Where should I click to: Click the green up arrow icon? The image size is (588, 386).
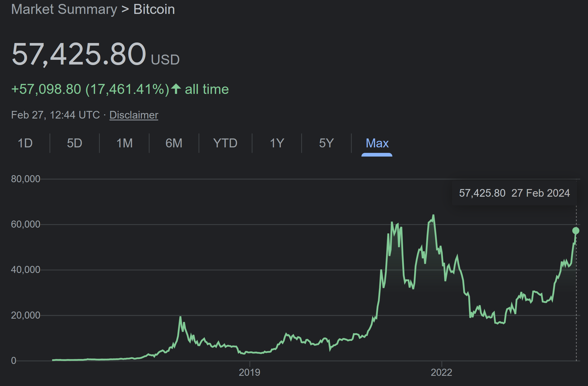(x=176, y=89)
